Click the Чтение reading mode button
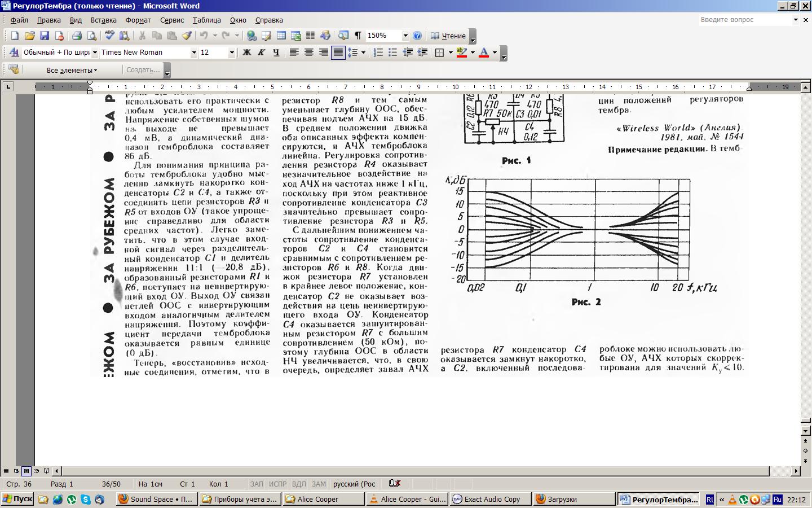812x508 pixels. (448, 36)
